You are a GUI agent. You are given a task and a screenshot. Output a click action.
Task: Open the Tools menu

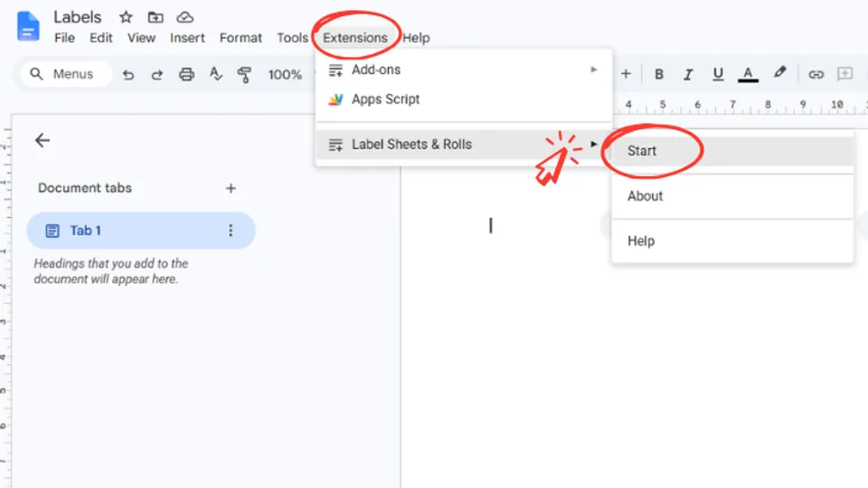point(292,38)
